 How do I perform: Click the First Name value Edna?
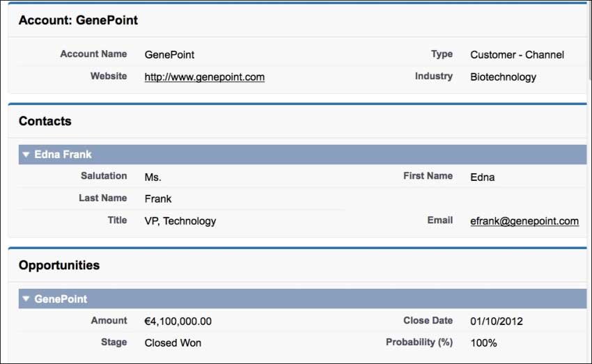483,177
